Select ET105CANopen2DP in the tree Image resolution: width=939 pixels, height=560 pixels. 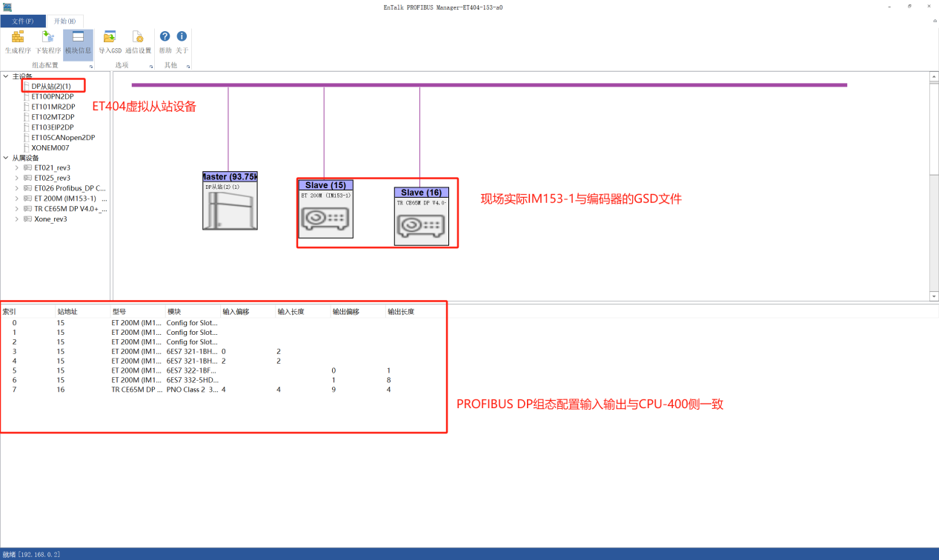(x=63, y=138)
